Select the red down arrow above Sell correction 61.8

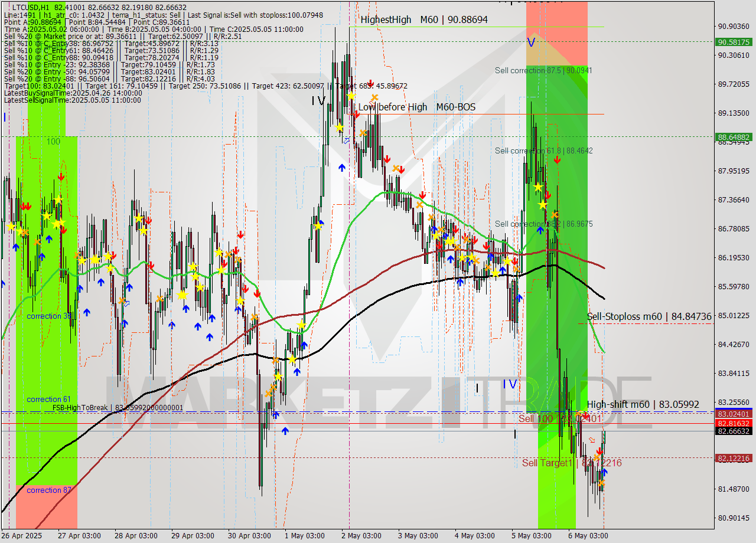[x=558, y=159]
